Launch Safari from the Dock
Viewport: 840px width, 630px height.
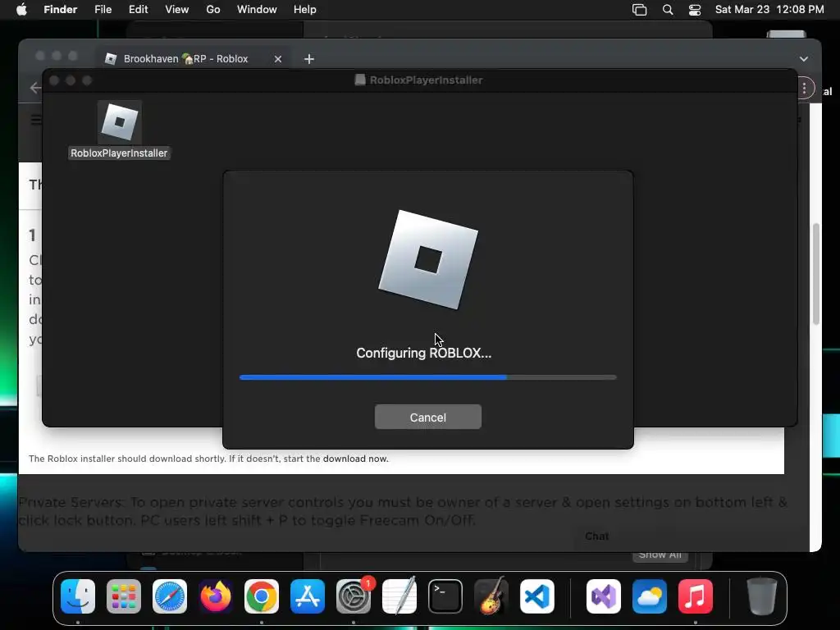(170, 596)
